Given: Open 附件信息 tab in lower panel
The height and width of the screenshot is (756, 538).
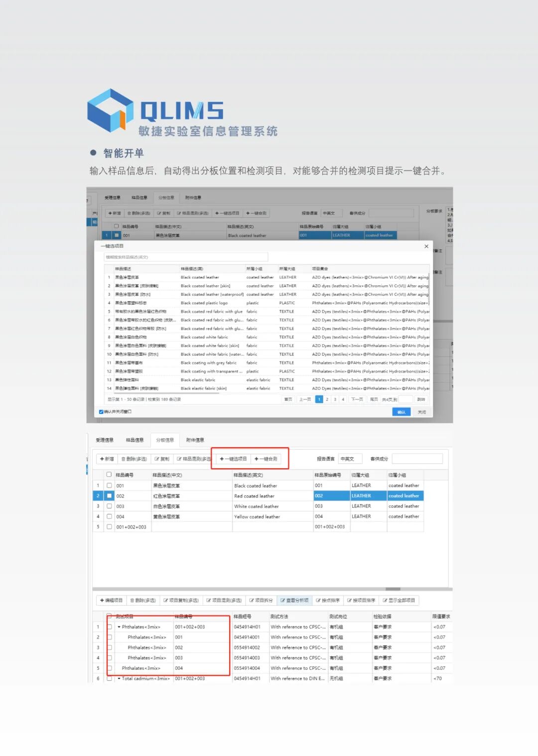Looking at the screenshot, I should [195, 440].
